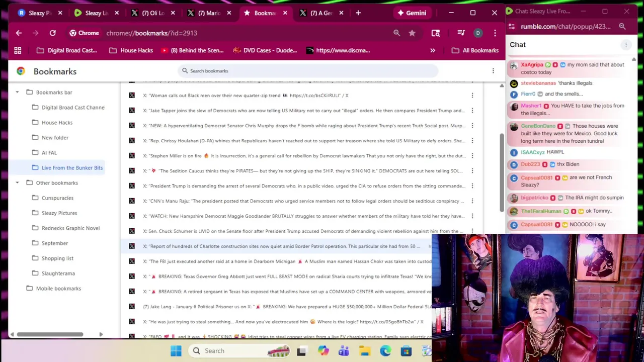Select Sleazy Pictures folder

pos(54,213)
